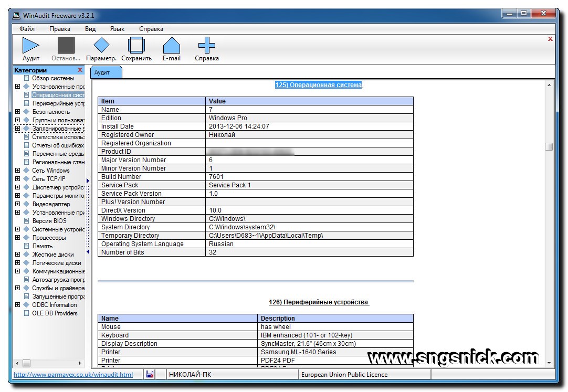
Task: Click document icon beside Память
Action: (x=26, y=246)
